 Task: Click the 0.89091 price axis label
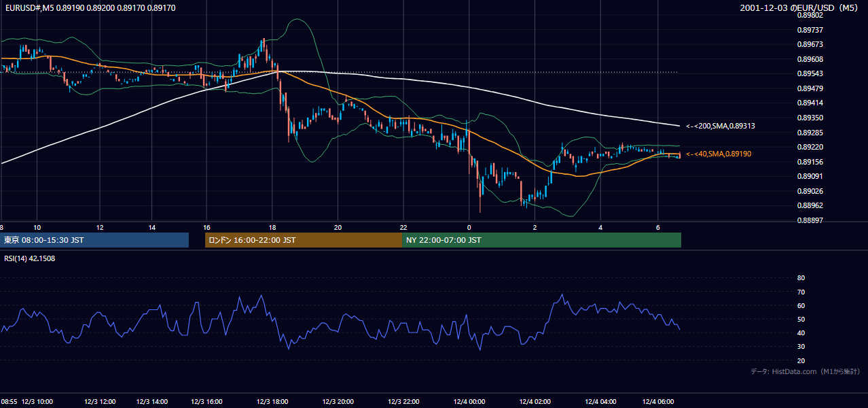tap(810, 176)
